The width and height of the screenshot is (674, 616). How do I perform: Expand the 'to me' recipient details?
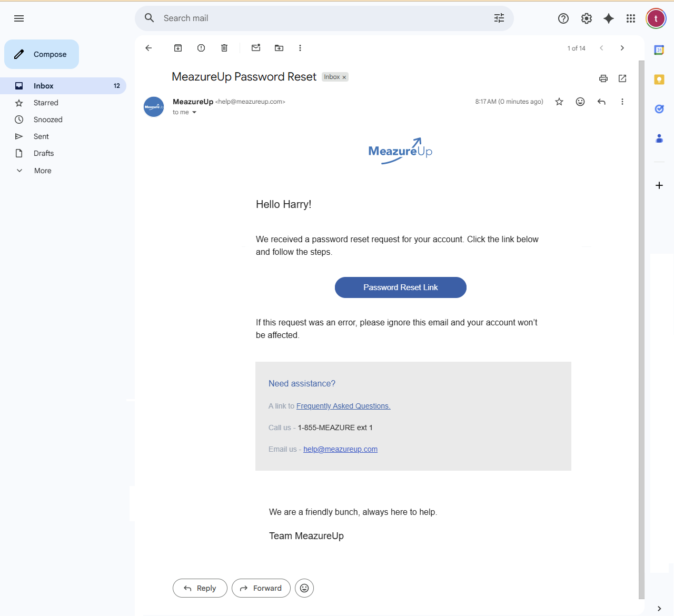(194, 112)
